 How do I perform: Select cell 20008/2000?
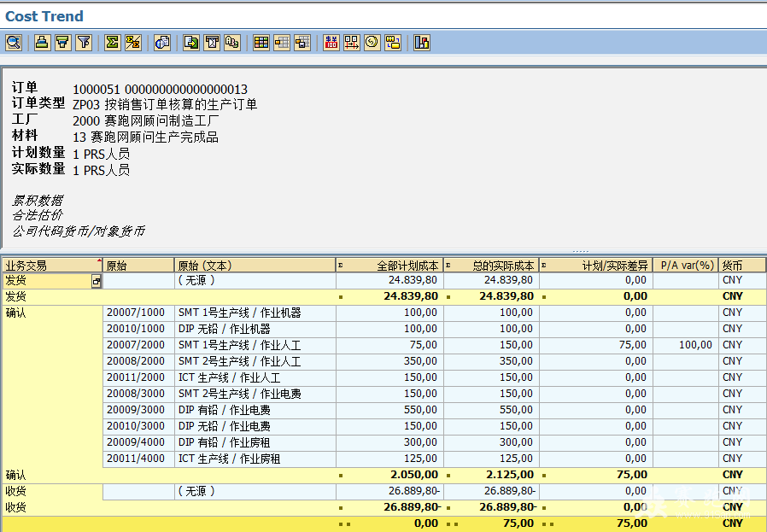(x=138, y=361)
